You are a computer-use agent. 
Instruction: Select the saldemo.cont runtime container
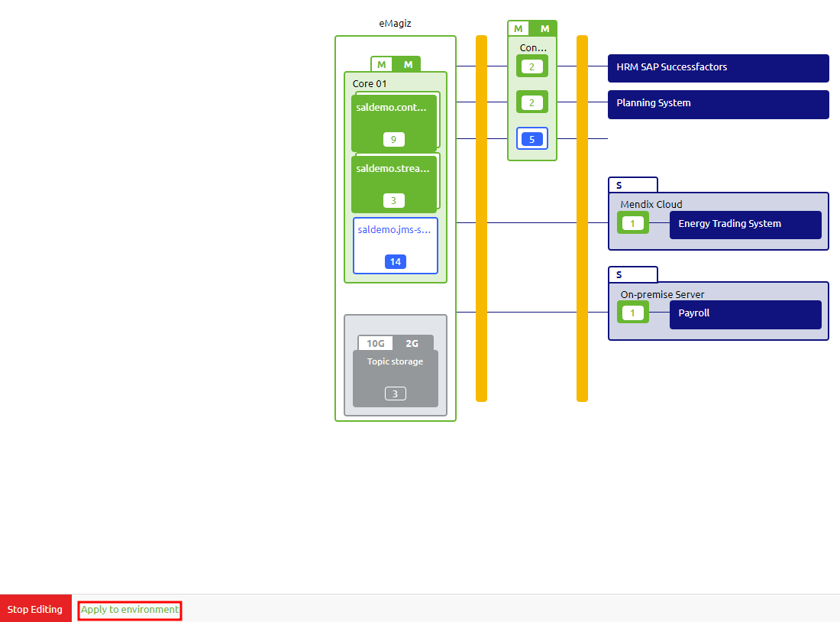[394, 122]
